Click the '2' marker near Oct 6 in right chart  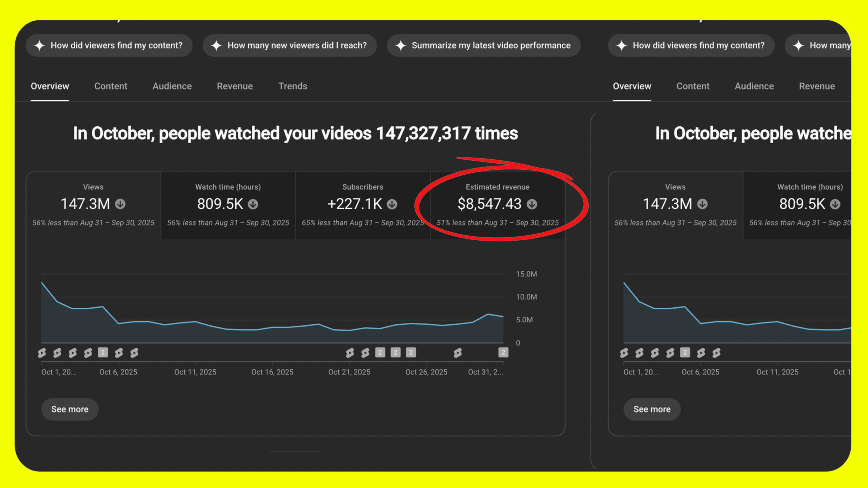pyautogui.click(x=685, y=353)
